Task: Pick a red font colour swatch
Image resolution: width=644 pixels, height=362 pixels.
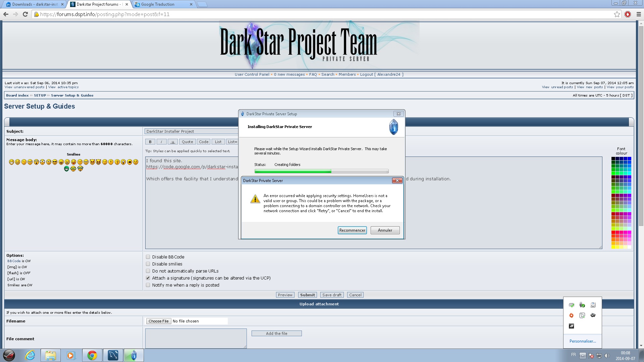Action: point(613,232)
